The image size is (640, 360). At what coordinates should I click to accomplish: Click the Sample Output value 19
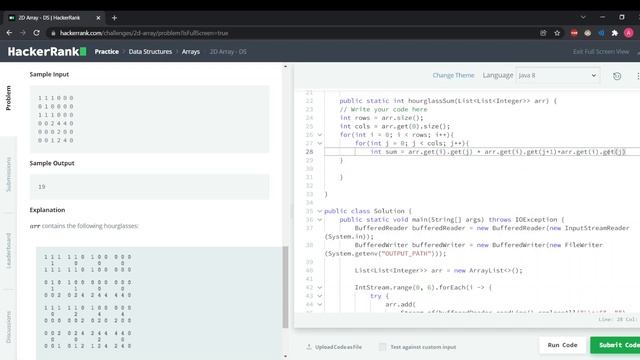pyautogui.click(x=42, y=187)
